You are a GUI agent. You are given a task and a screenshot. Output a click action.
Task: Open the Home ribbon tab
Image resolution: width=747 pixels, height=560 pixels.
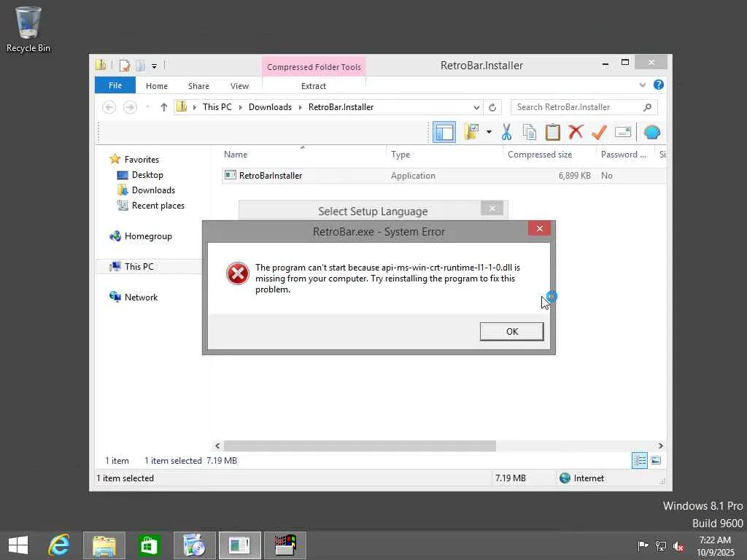click(x=157, y=86)
